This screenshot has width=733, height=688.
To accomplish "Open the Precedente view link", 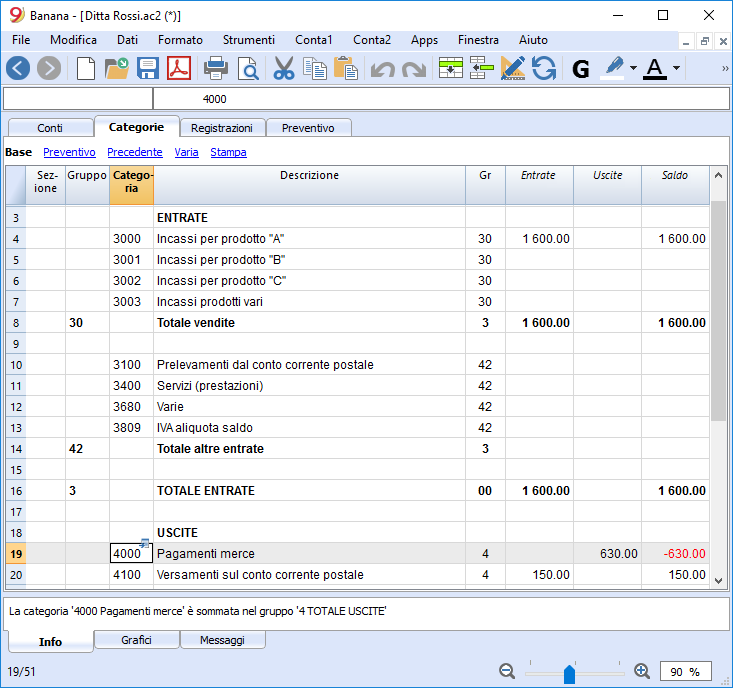I will [x=135, y=152].
